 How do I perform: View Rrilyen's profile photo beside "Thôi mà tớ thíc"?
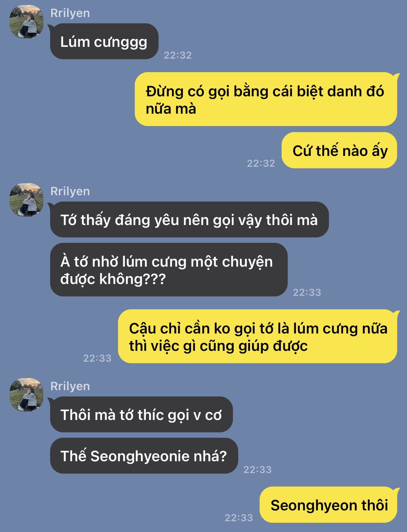click(x=27, y=395)
